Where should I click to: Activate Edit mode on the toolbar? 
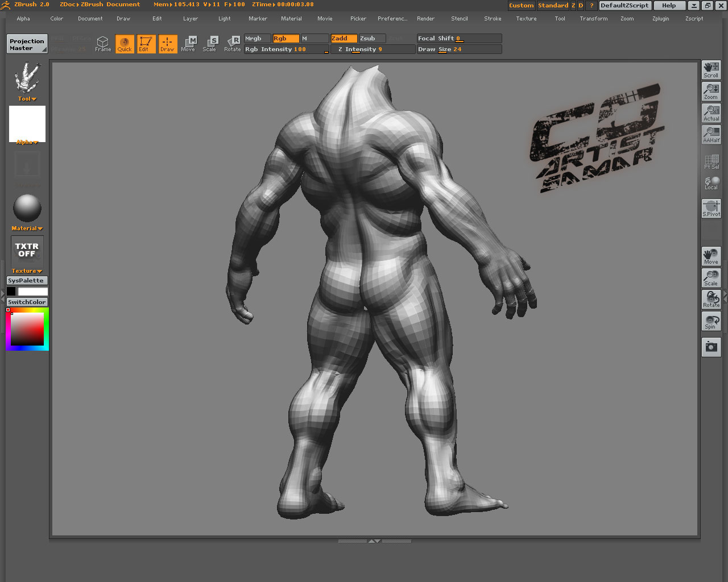[146, 44]
